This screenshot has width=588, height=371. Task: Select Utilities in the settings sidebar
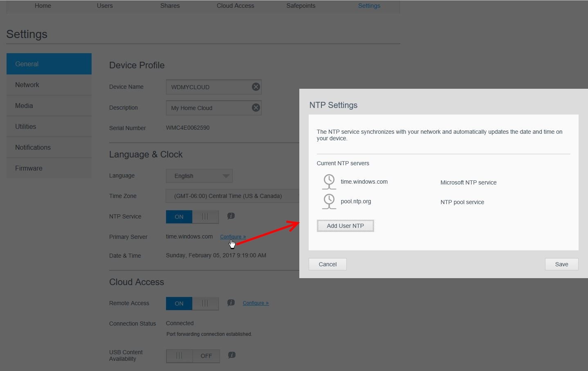[x=49, y=126]
